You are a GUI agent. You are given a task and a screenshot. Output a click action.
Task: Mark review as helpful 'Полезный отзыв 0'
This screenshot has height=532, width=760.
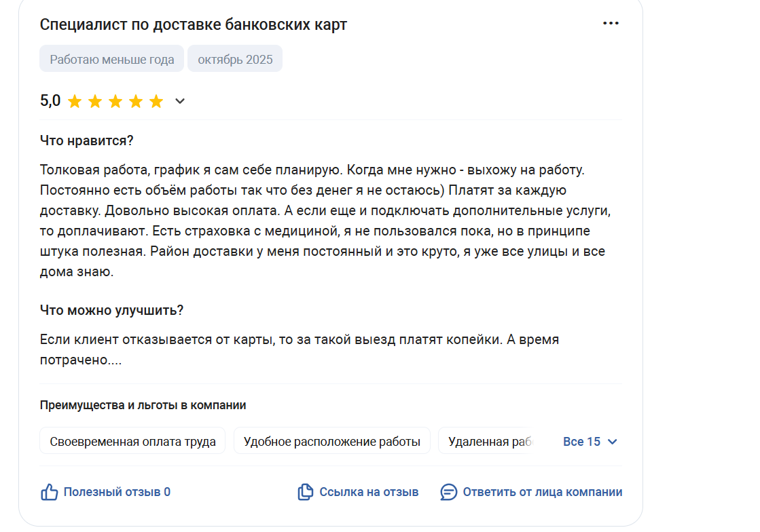pyautogui.click(x=117, y=492)
